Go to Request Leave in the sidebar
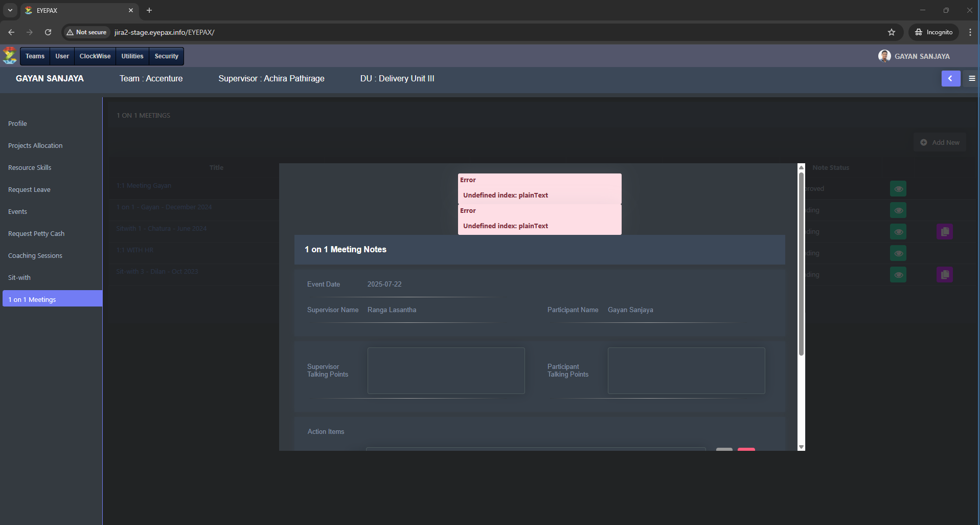The height and width of the screenshot is (525, 980). (x=29, y=189)
